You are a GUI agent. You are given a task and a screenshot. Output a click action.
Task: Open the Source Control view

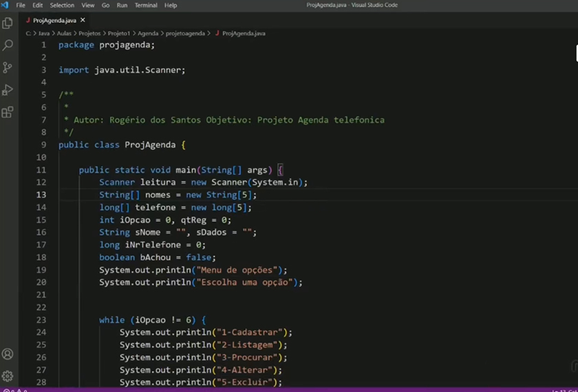[8, 67]
